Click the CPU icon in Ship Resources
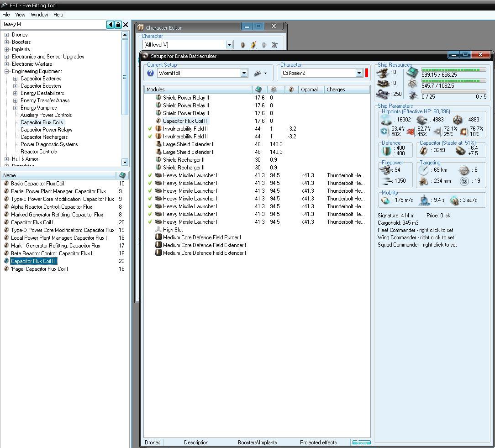This screenshot has height=448, width=495. 412,72
